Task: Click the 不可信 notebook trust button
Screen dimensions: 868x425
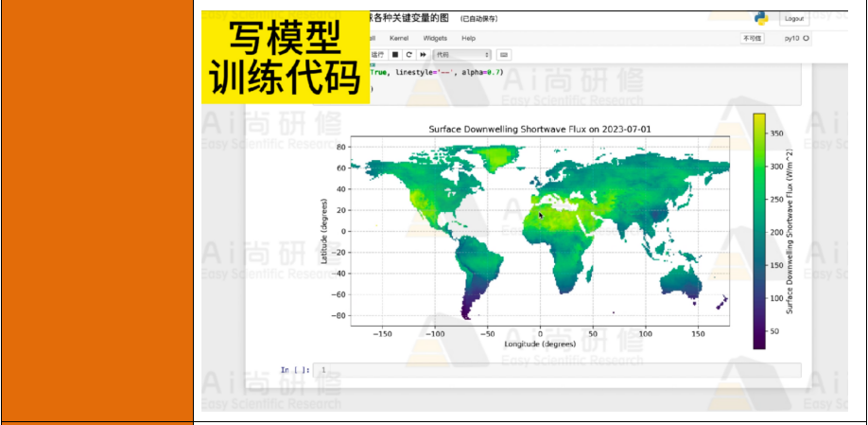Action: (753, 38)
